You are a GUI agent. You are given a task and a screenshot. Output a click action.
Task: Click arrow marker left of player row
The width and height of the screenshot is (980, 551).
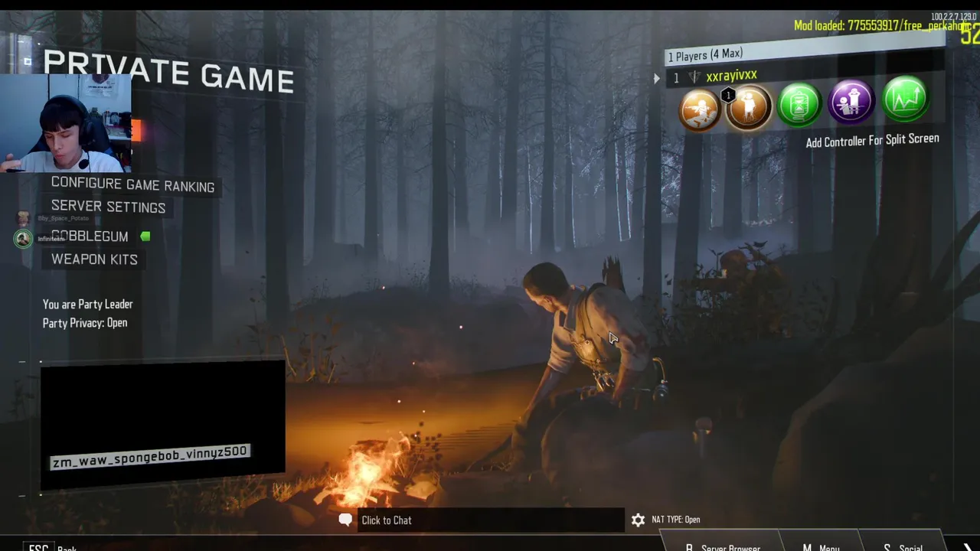656,78
